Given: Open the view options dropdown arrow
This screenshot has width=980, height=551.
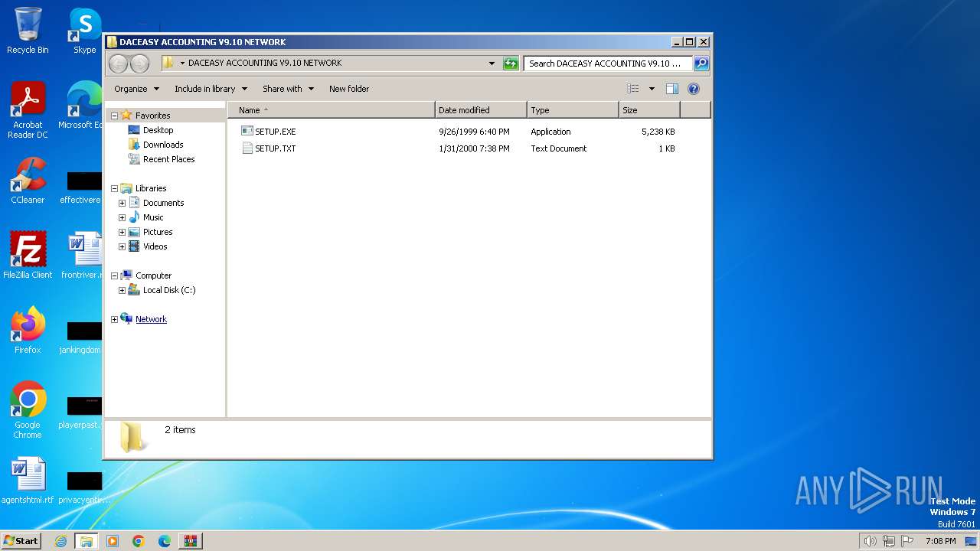Looking at the screenshot, I should 652,89.
